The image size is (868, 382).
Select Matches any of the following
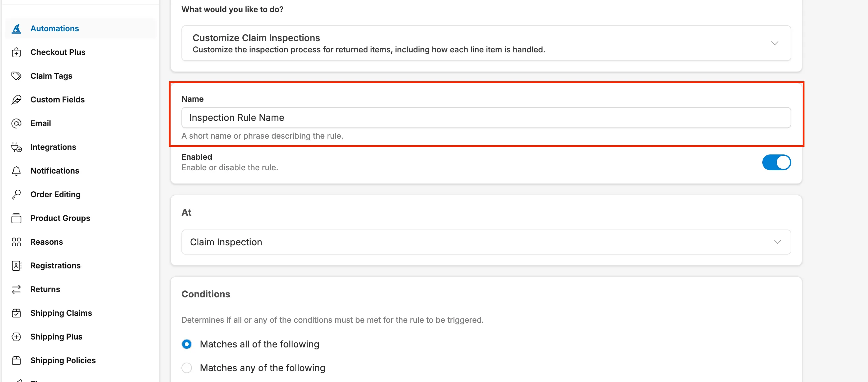pyautogui.click(x=187, y=368)
